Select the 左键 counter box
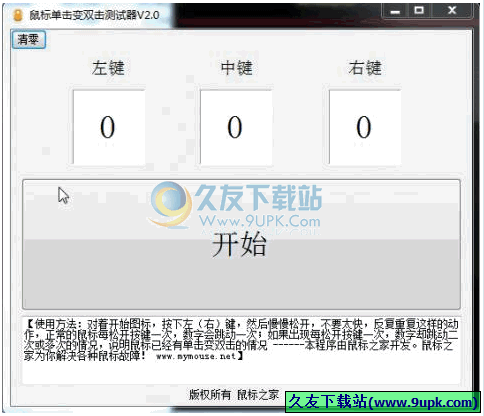The image size is (484, 416). pos(108,127)
